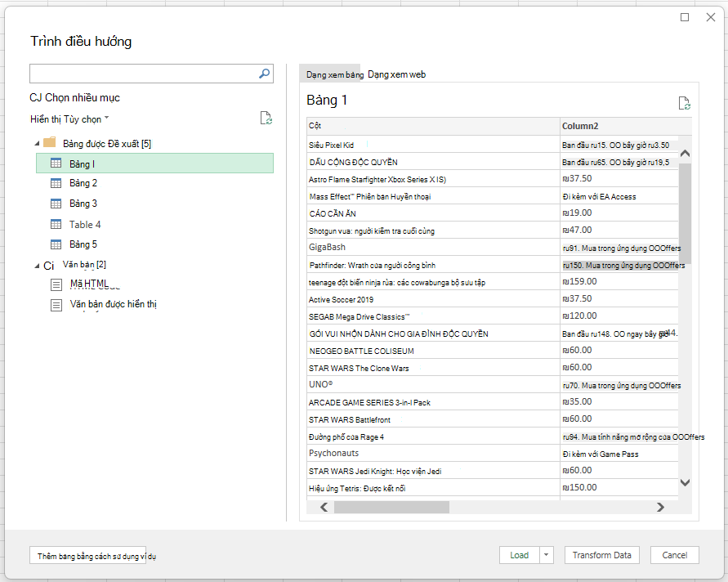Click the STAR WARS Battlefront cell

tap(433, 419)
